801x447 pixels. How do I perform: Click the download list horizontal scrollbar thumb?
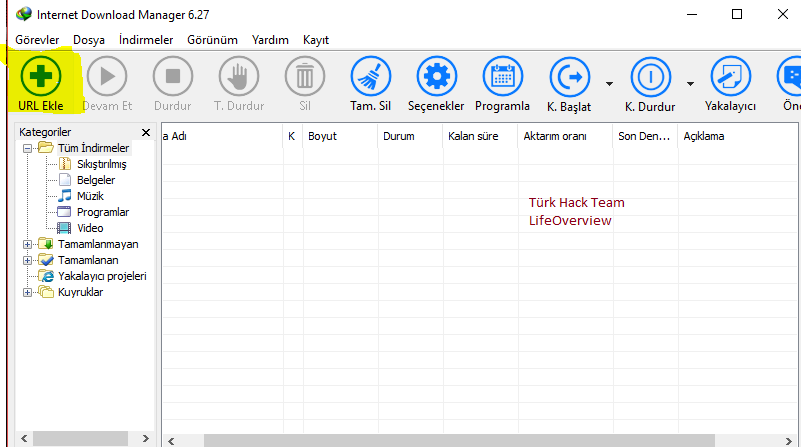pos(459,441)
